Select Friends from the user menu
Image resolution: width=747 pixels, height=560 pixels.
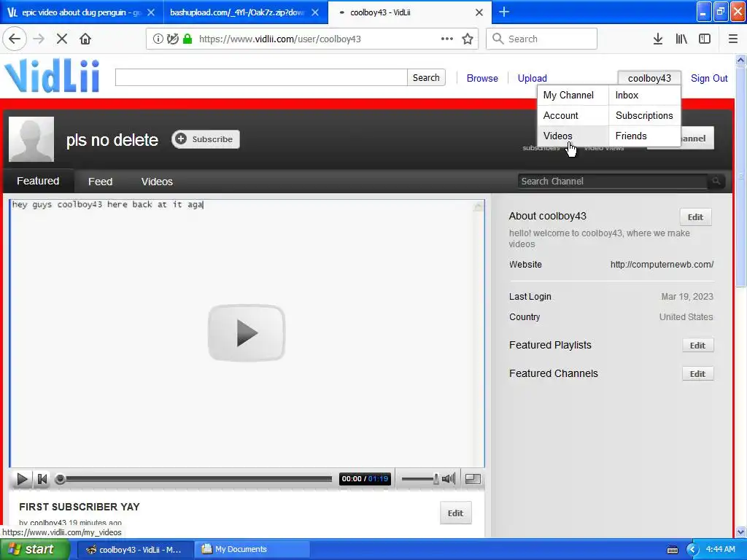tap(644, 136)
